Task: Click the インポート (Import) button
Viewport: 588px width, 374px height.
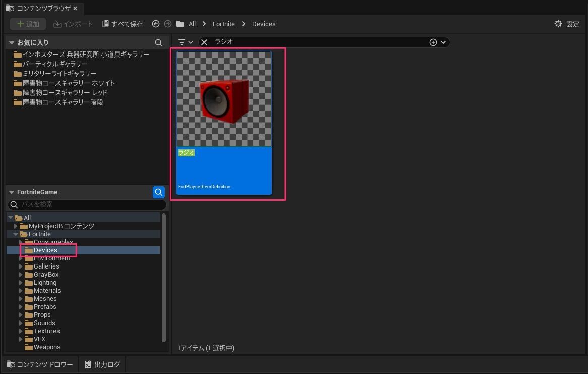Action: click(x=73, y=24)
